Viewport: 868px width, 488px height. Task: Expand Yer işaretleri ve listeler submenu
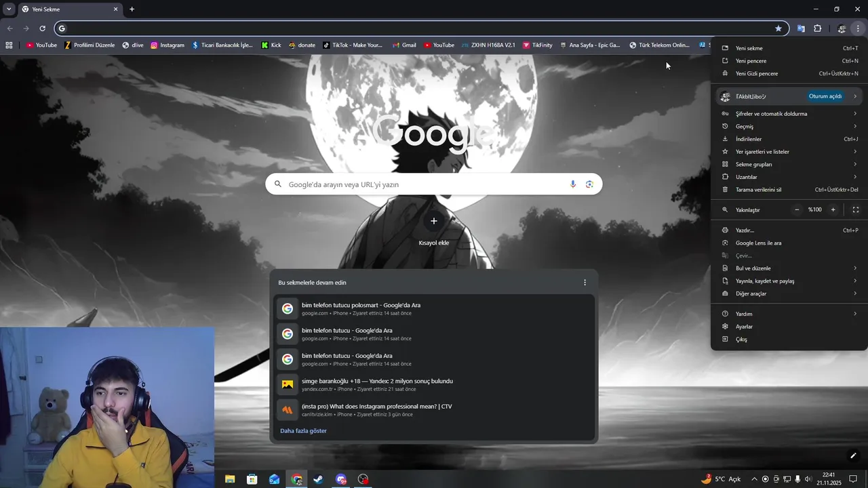click(790, 152)
